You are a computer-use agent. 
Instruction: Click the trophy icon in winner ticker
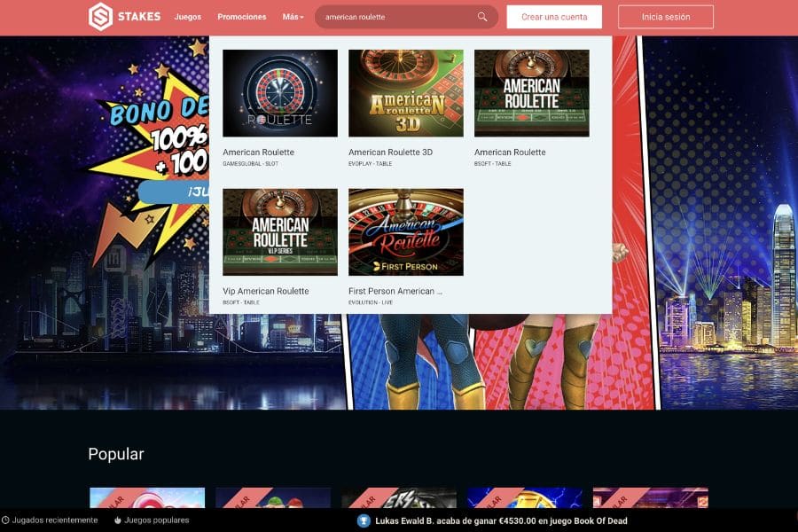(364, 520)
